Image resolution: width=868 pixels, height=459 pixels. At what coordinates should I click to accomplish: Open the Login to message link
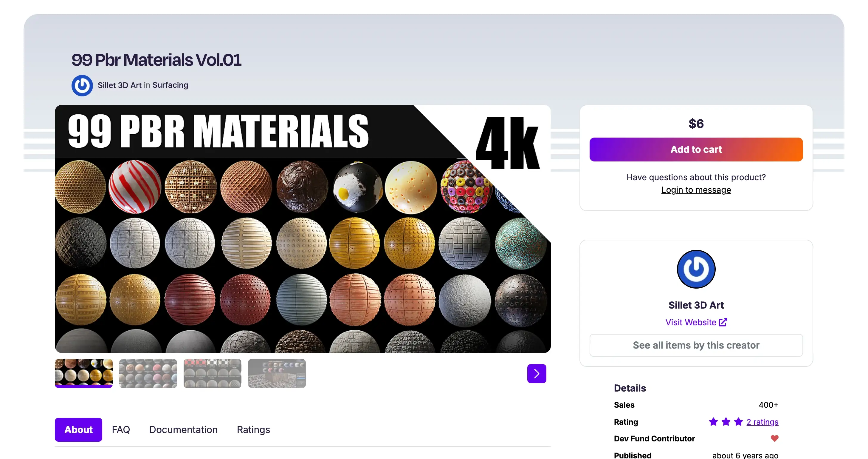coord(695,190)
